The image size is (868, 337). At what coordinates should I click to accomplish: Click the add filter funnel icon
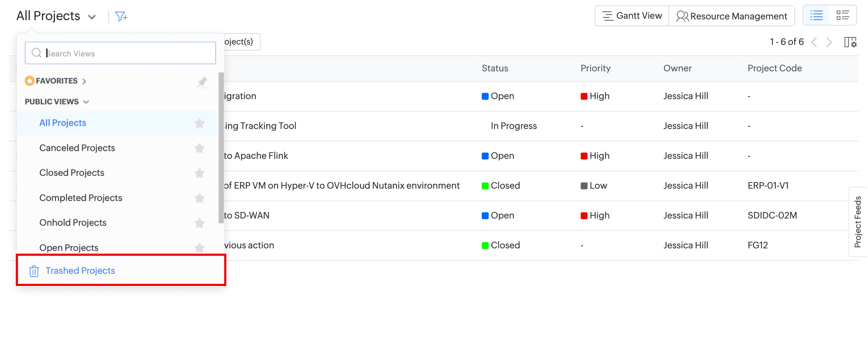(x=121, y=16)
